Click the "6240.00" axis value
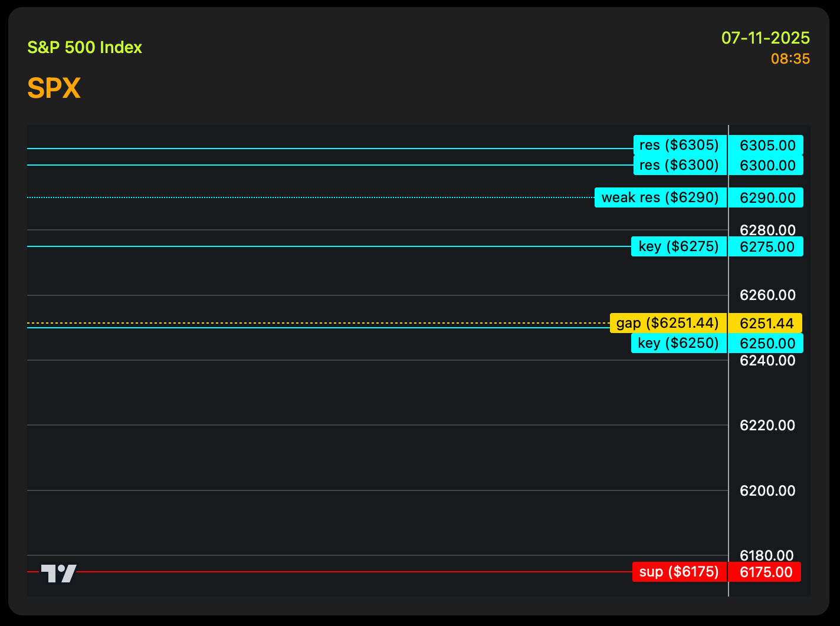This screenshot has width=840, height=626. coord(767,360)
